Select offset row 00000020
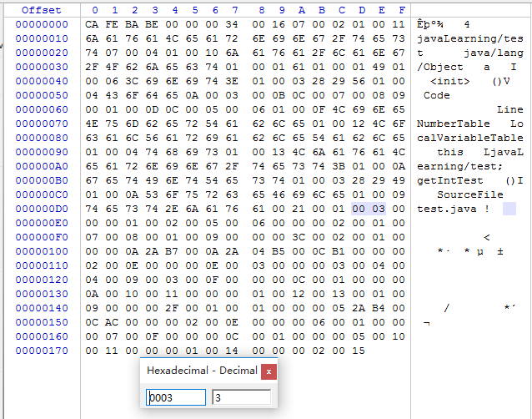 click(42, 53)
